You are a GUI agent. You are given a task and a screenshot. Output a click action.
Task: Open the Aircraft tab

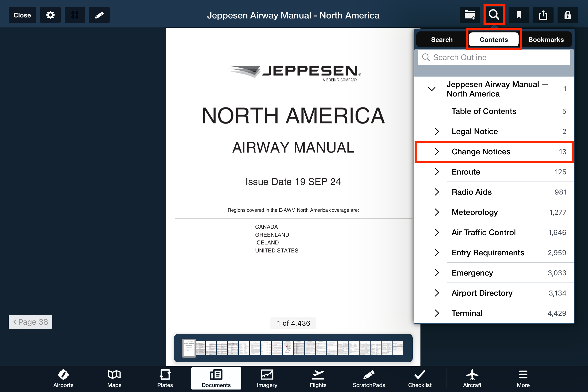click(x=472, y=379)
